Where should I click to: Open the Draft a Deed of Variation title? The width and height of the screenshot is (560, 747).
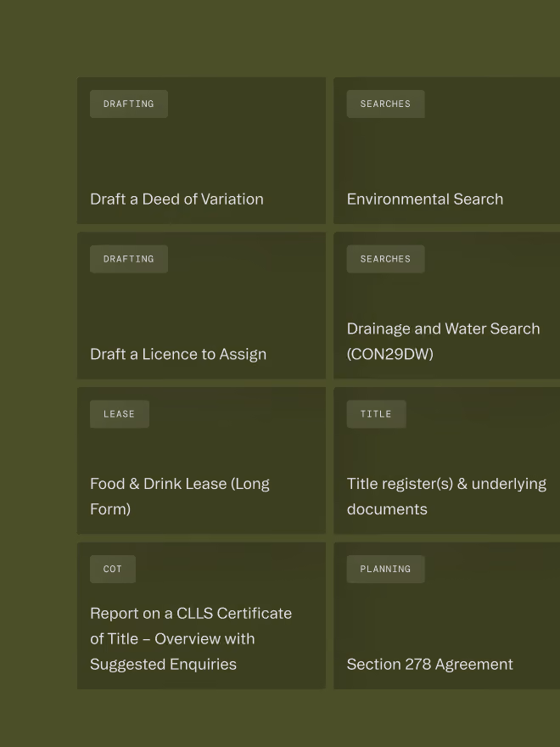pos(176,199)
